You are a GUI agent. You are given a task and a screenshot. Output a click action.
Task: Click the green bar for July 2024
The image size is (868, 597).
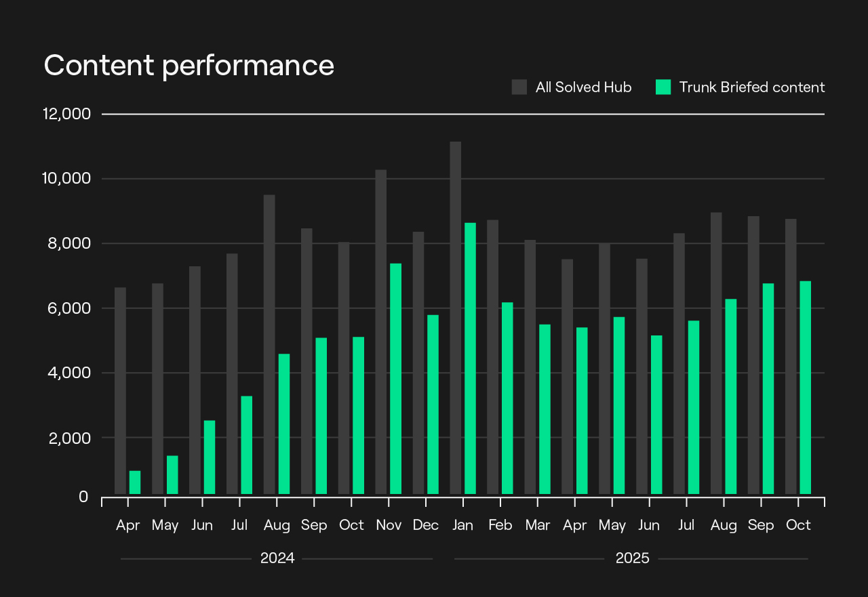tap(247, 445)
